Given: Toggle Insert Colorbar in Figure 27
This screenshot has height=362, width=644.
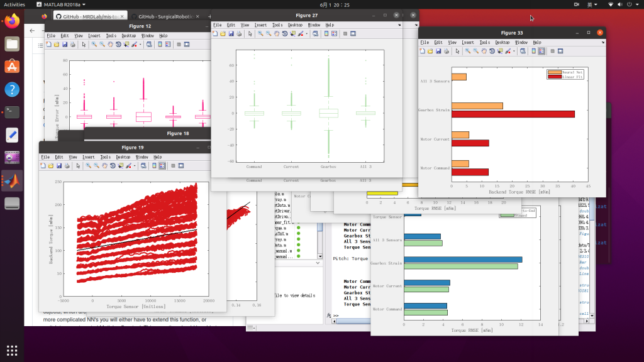Looking at the screenshot, I should click(x=326, y=34).
